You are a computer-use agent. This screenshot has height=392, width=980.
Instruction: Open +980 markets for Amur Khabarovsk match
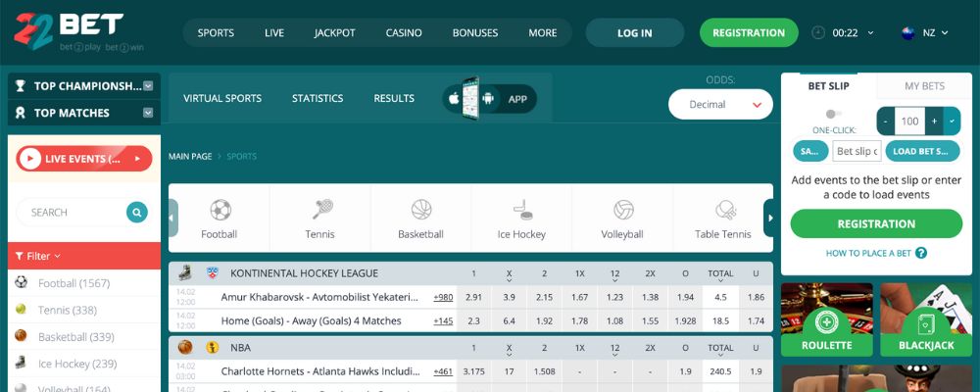[x=443, y=298]
